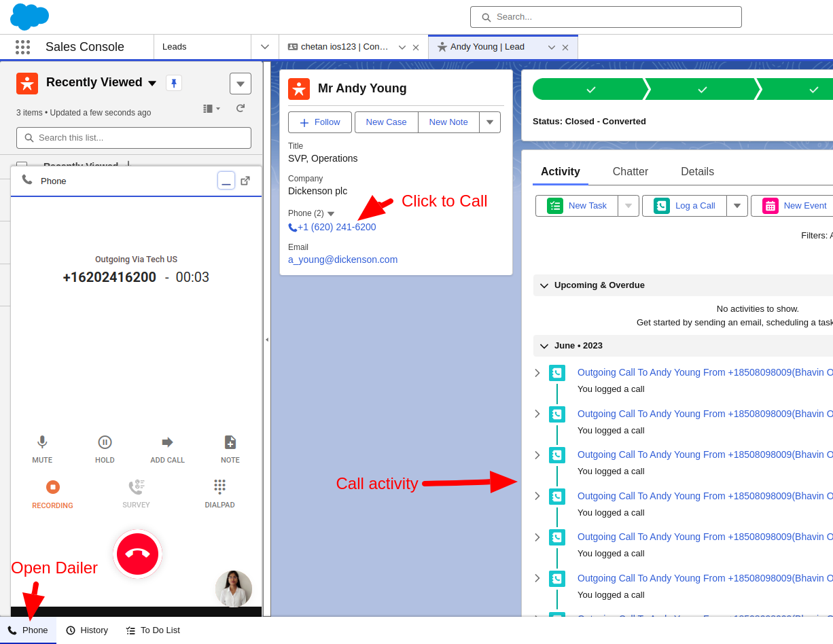Screen dimensions: 833x644
Task: Close the Andy Young Lead tab
Action: coord(565,48)
